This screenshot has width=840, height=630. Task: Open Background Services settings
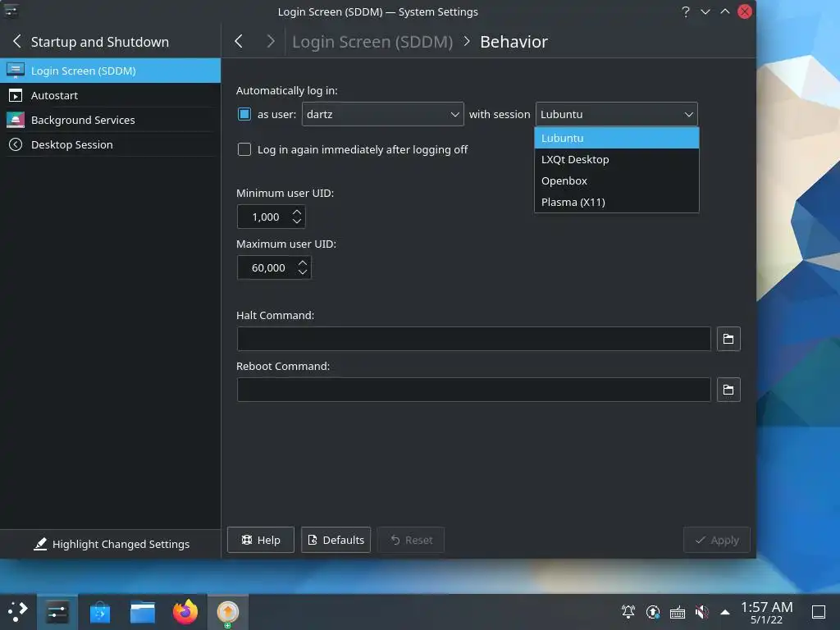coord(111,120)
